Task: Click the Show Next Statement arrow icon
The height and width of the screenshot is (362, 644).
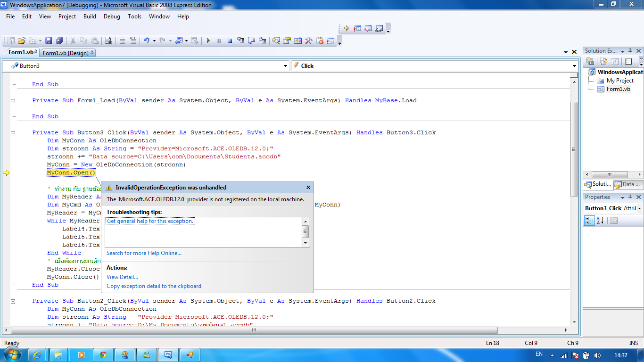Action: pyautogui.click(x=346, y=28)
